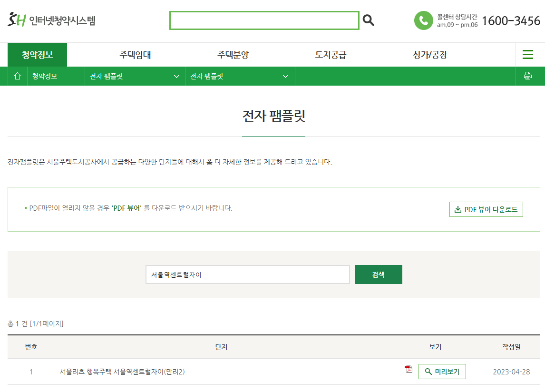
Task: Click the 검색 search button
Action: coord(378,274)
